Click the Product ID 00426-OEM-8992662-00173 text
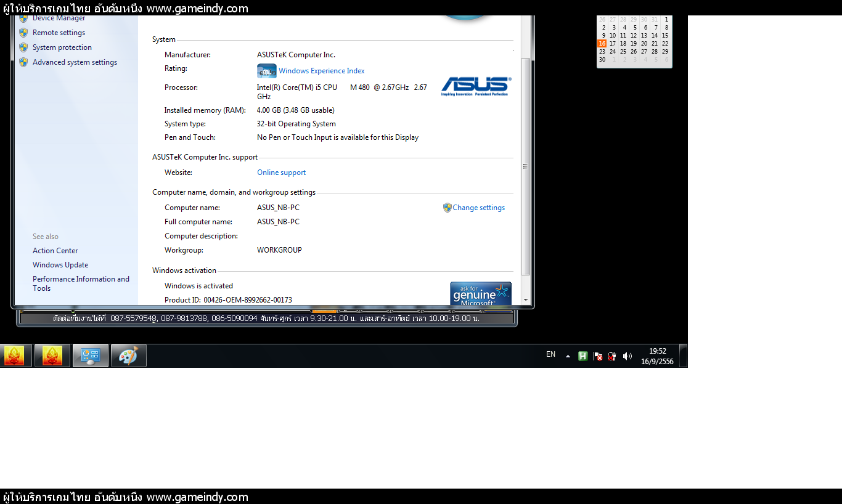842x504 pixels. pyautogui.click(x=228, y=300)
